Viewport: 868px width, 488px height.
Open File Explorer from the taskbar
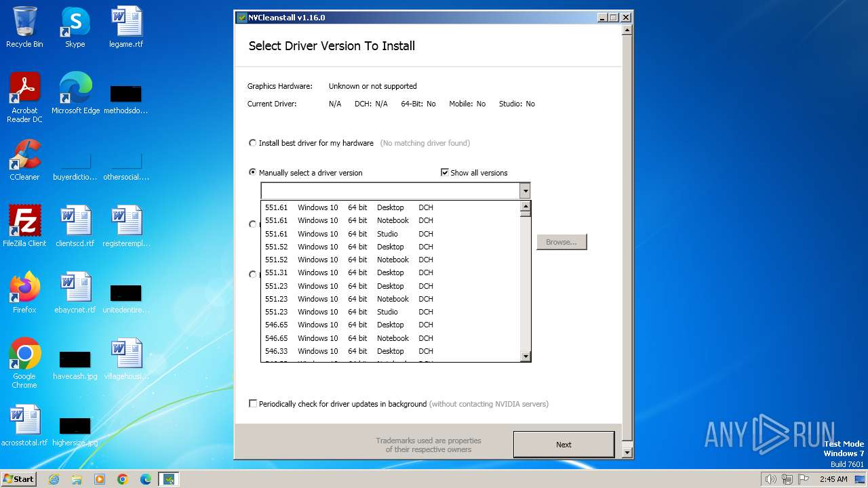(77, 479)
